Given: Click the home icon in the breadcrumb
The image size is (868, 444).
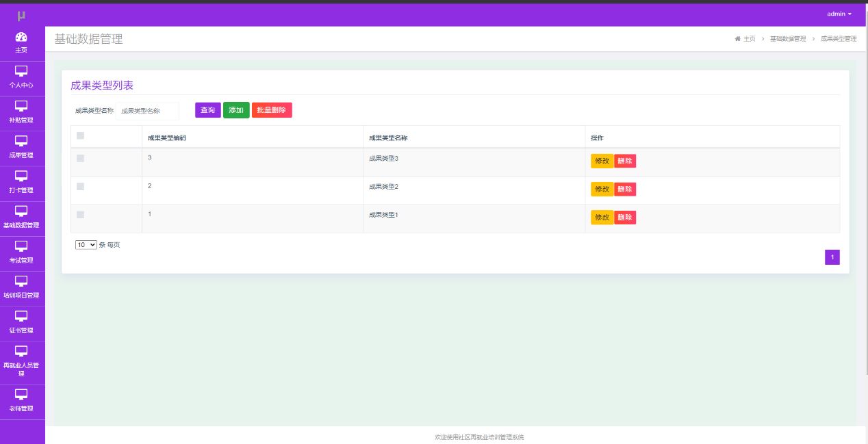Looking at the screenshot, I should pyautogui.click(x=738, y=39).
